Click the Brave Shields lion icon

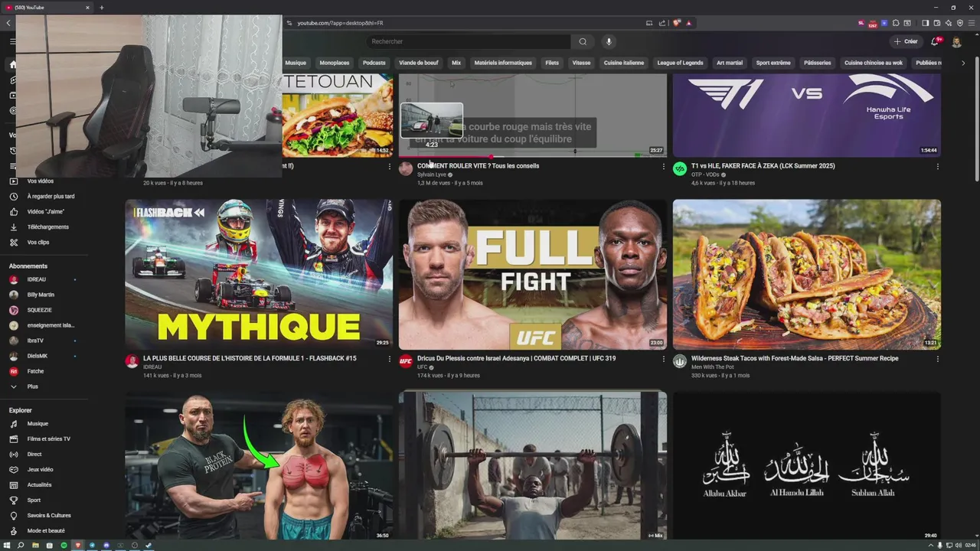click(x=677, y=23)
